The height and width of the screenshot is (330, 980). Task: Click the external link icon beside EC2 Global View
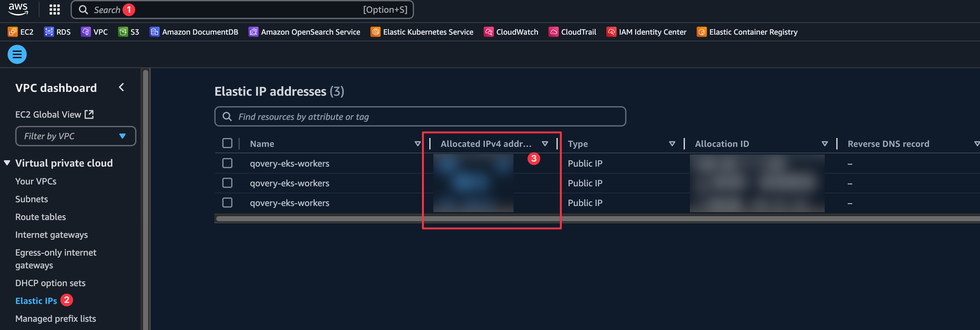tap(89, 114)
